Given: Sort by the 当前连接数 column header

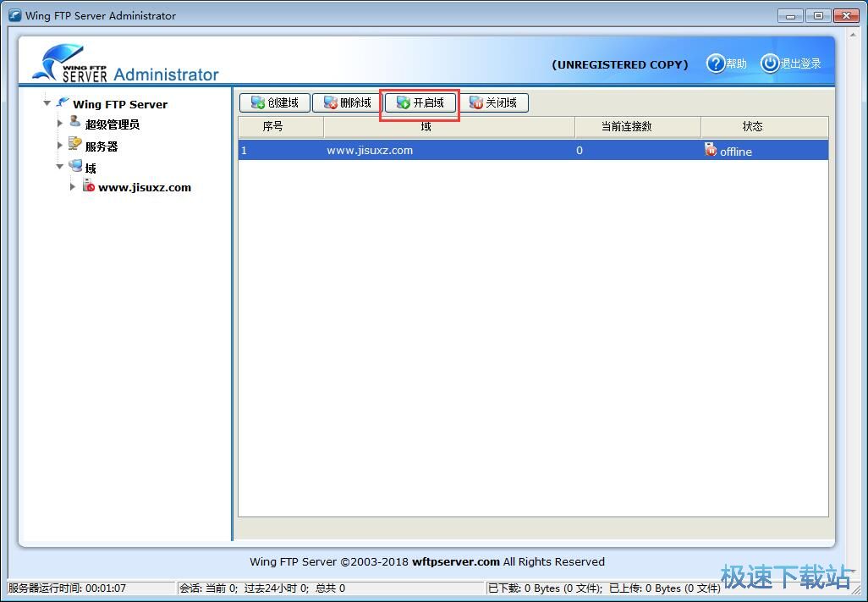Looking at the screenshot, I should pyautogui.click(x=638, y=127).
